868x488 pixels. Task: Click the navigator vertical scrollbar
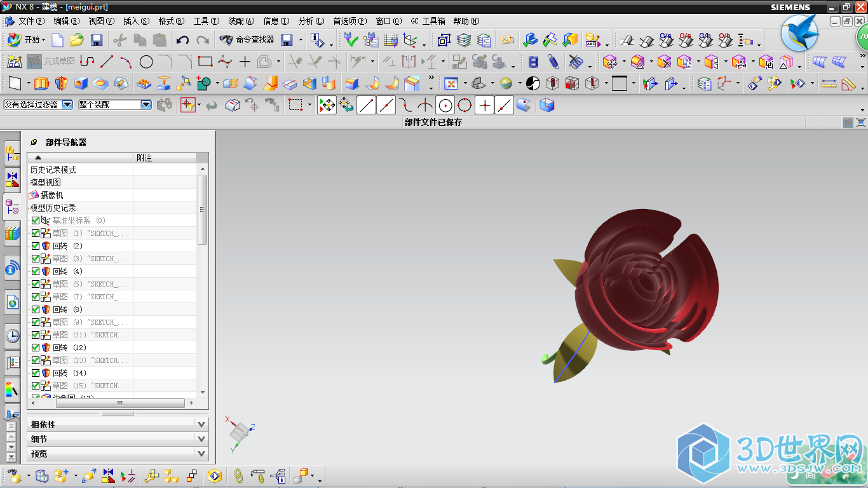click(x=203, y=210)
